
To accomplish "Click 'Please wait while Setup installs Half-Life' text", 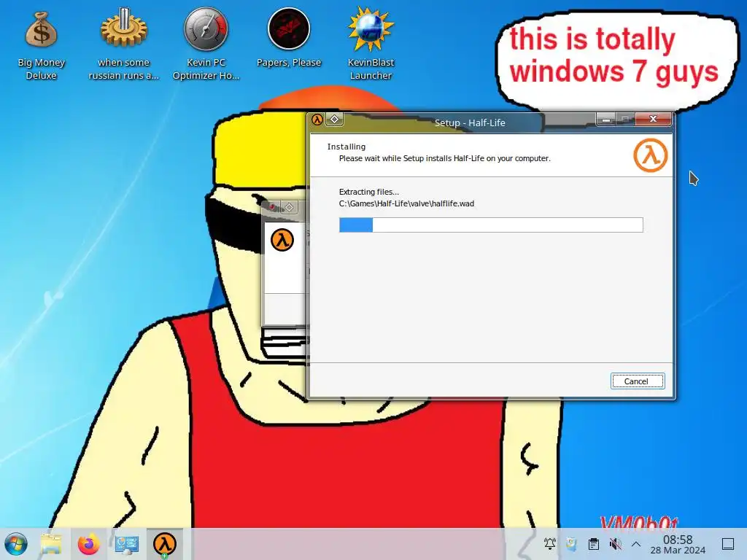I will tap(444, 158).
